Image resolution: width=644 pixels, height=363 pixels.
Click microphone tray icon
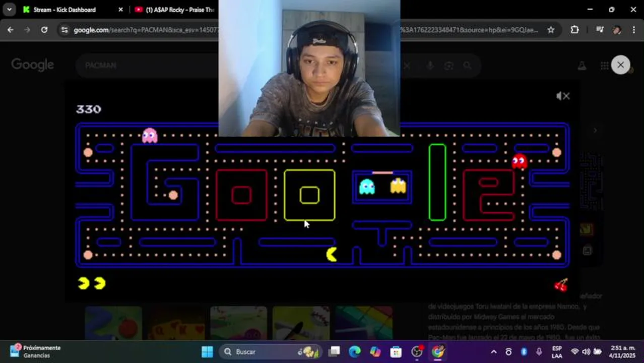tap(539, 352)
